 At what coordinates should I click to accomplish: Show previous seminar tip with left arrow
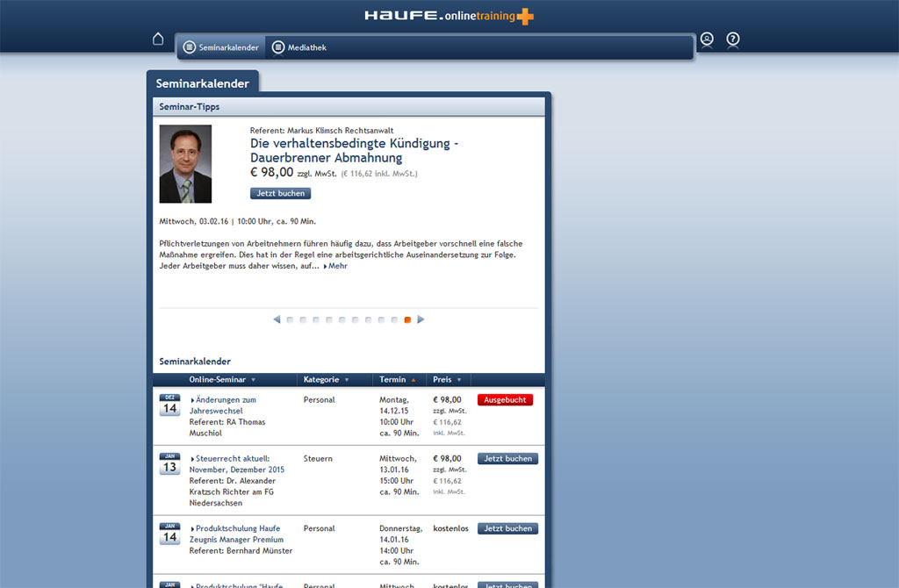click(x=277, y=319)
